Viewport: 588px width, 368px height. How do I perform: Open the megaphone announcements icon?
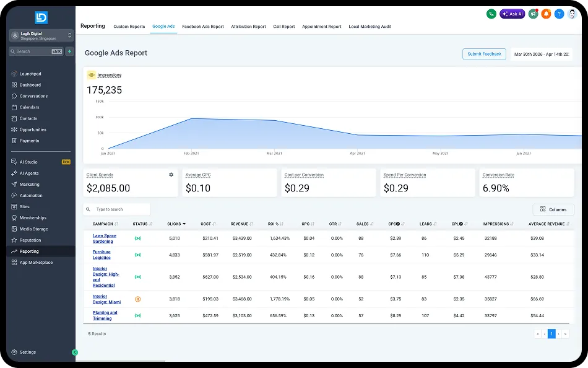coord(534,14)
